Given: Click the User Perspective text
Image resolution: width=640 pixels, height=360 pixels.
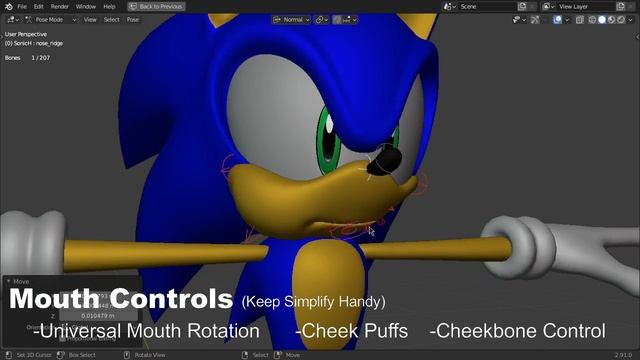Looking at the screenshot, I should tap(26, 34).
